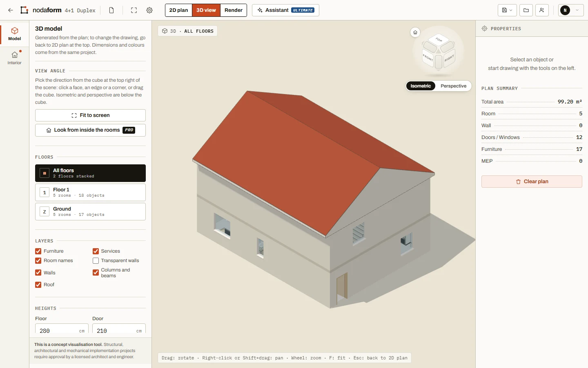Screen dimensions: 588x368
Task: Click the nodaform logo icon
Action: click(24, 10)
